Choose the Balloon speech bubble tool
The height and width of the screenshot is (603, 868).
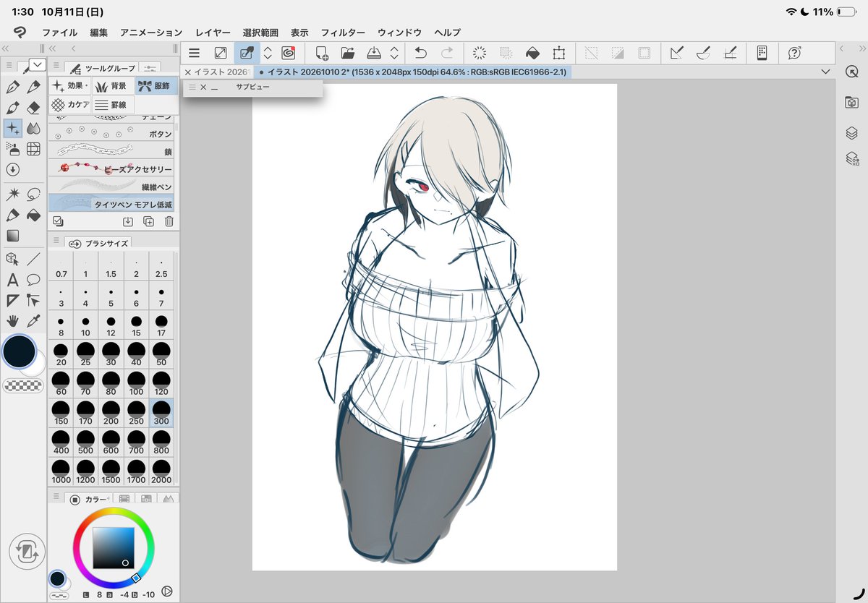(33, 280)
